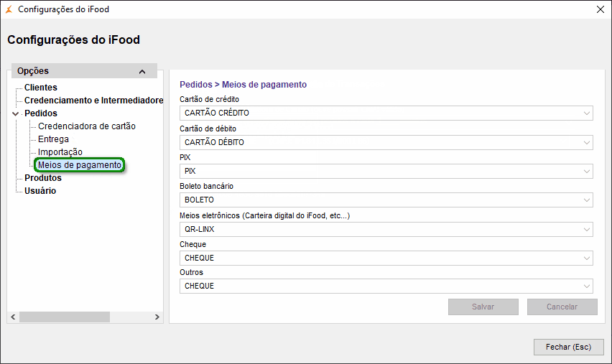
Task: Click the iFood app icon in title bar
Action: coord(9,9)
